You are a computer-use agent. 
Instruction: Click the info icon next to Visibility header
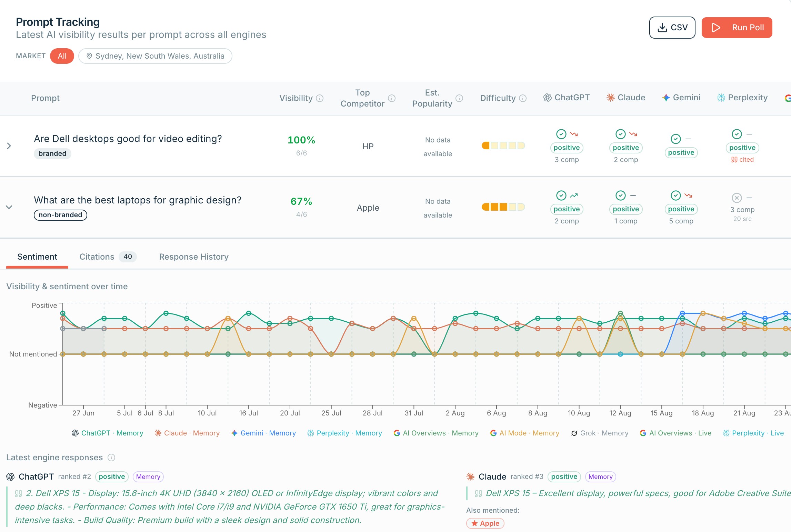[x=320, y=98]
